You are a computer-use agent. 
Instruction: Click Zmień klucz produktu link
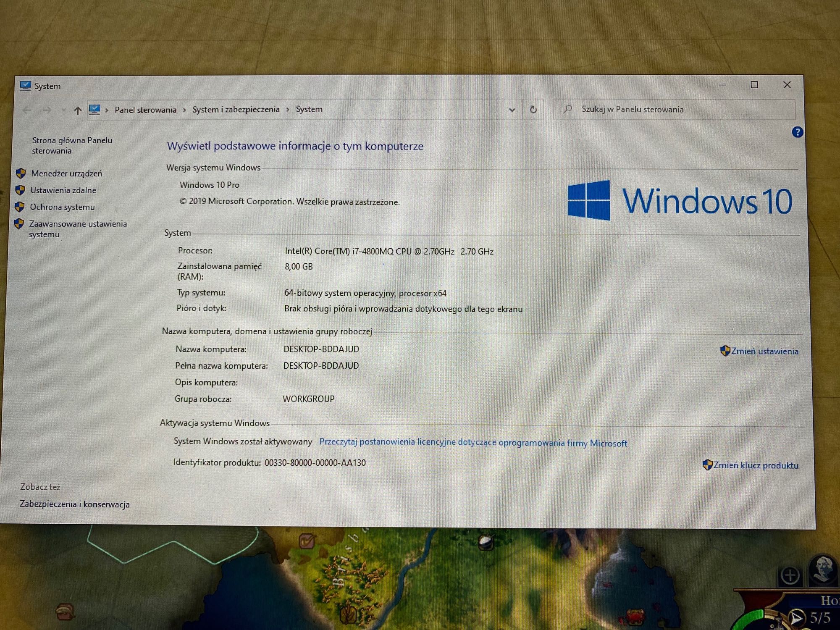pyautogui.click(x=756, y=465)
